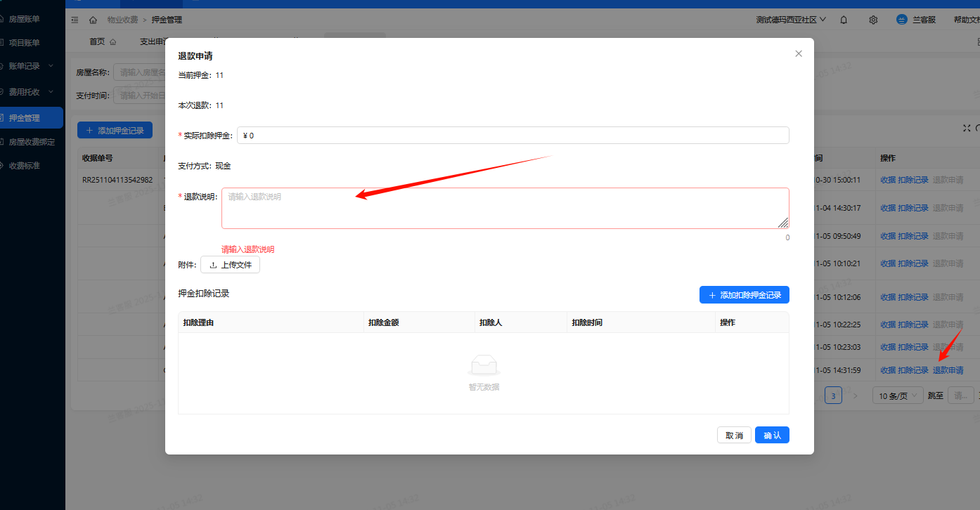Click the 添加扣除押金记录 button

click(x=744, y=295)
